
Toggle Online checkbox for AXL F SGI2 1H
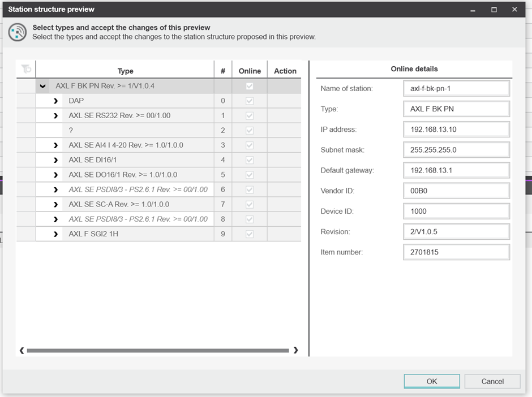click(x=250, y=234)
